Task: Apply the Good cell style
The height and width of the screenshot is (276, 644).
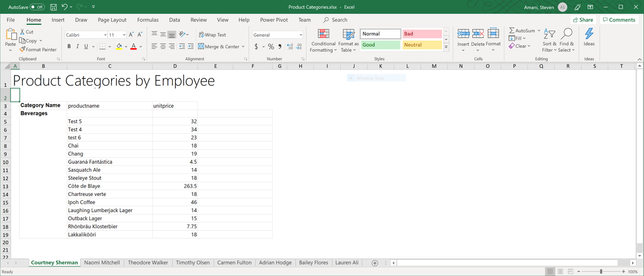Action: (380, 45)
